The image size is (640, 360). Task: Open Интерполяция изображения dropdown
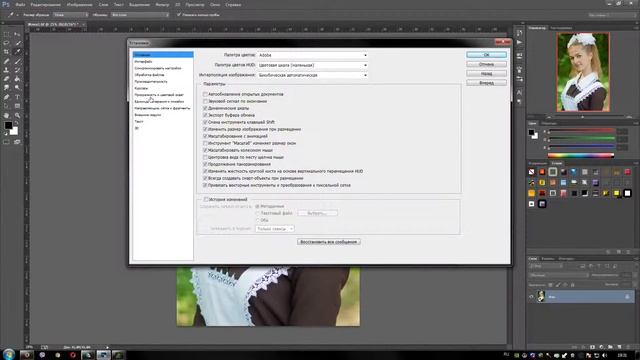click(x=313, y=76)
